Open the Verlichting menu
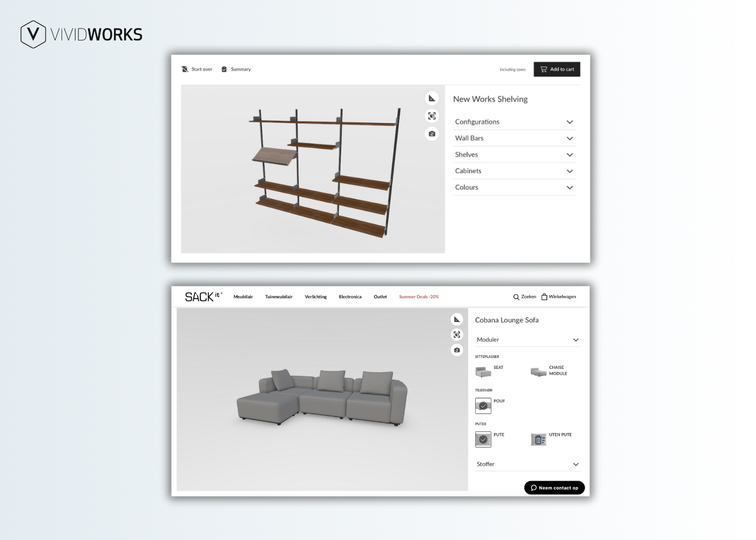 coord(316,297)
